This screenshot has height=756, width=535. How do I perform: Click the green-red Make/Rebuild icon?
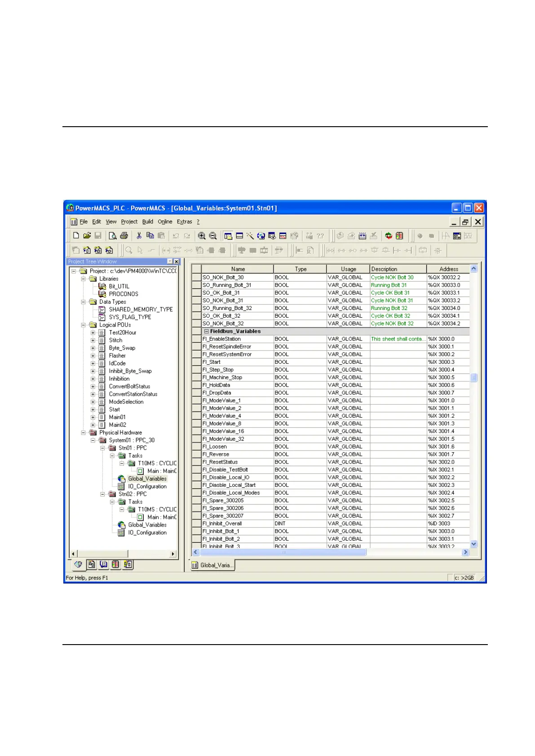pyautogui.click(x=389, y=235)
